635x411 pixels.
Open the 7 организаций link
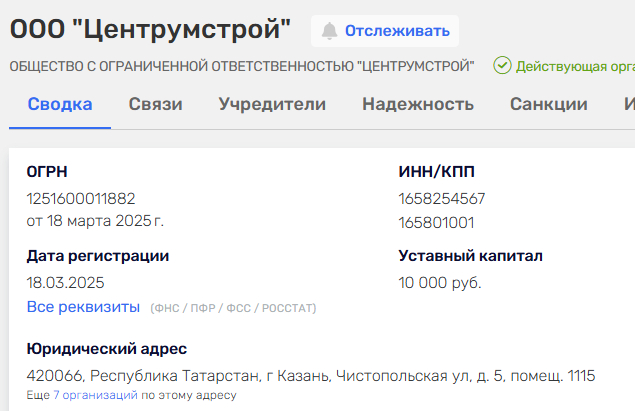(x=95, y=395)
